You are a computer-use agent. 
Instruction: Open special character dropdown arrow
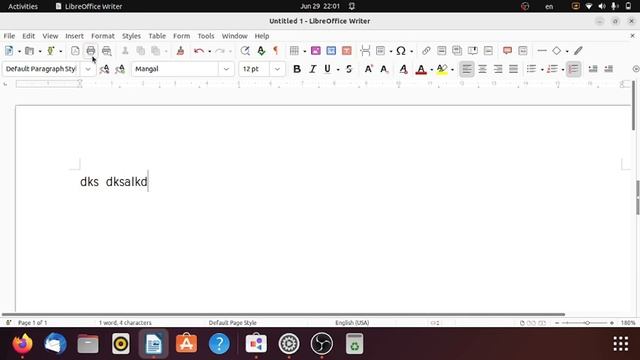pyautogui.click(x=411, y=51)
